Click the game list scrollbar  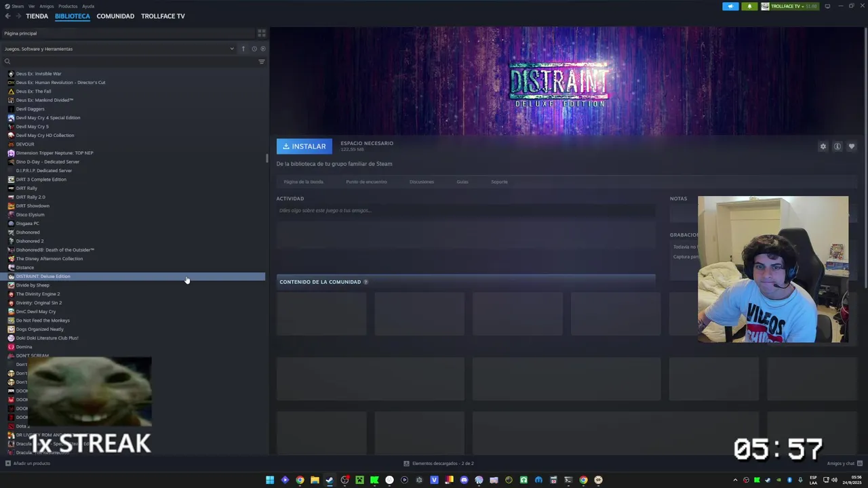267,159
